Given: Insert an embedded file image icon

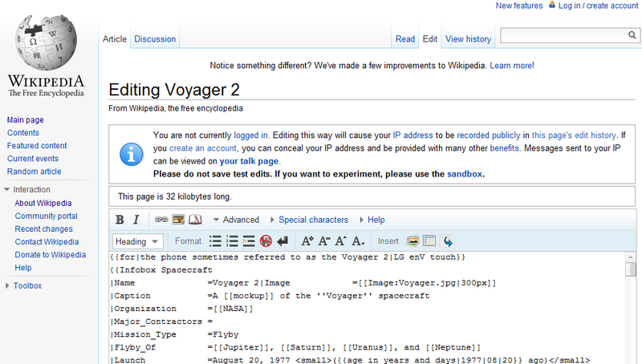Looking at the screenshot, I should (178, 220).
